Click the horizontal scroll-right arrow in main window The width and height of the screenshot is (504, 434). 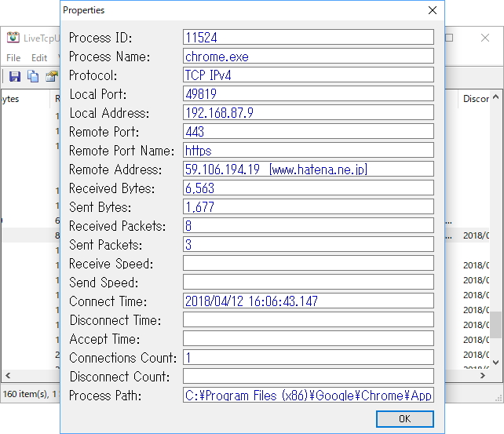pyautogui.click(x=483, y=375)
